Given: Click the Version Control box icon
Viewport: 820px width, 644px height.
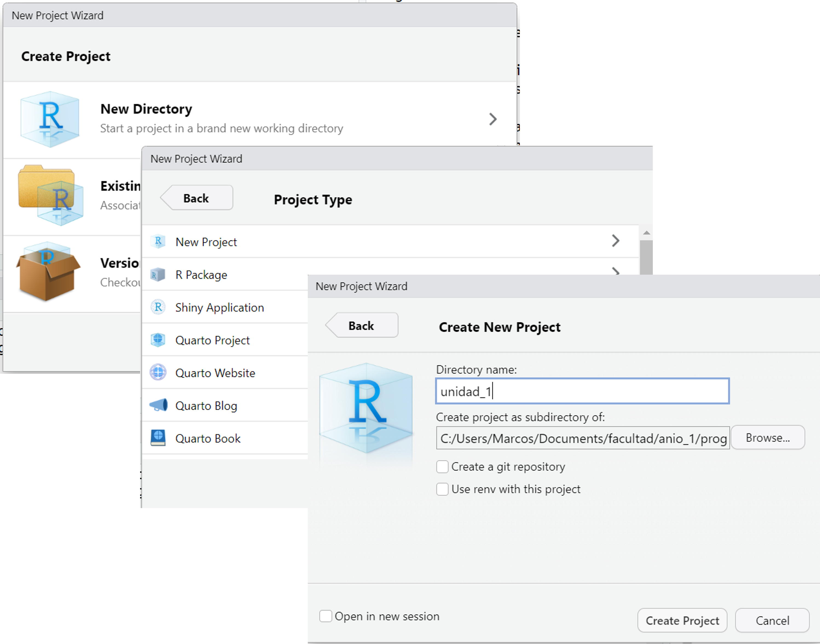Looking at the screenshot, I should tap(48, 271).
